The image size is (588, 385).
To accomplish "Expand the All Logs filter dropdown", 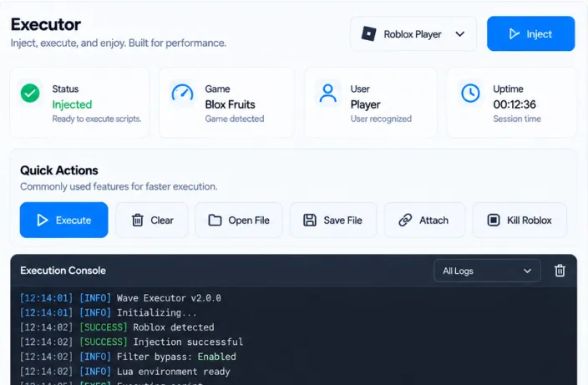I will tap(487, 271).
